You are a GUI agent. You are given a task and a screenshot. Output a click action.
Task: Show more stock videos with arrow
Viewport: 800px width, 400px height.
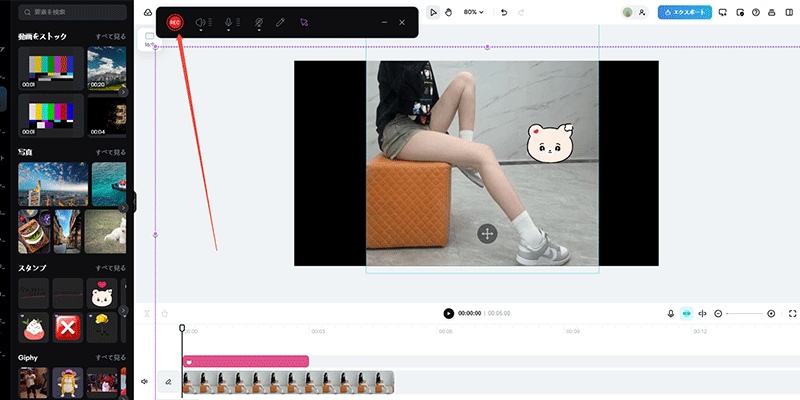pos(123,92)
